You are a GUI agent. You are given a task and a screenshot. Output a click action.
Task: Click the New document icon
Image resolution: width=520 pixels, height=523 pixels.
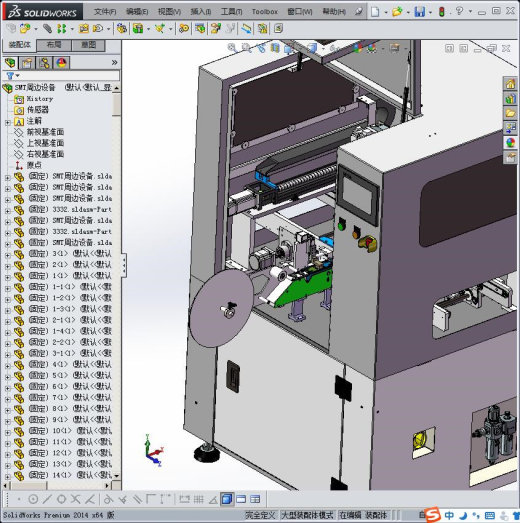click(x=375, y=12)
